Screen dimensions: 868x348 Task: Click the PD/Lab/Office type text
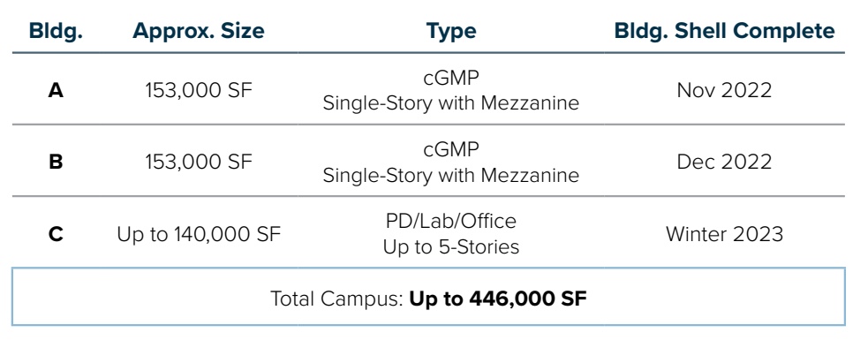(x=450, y=221)
